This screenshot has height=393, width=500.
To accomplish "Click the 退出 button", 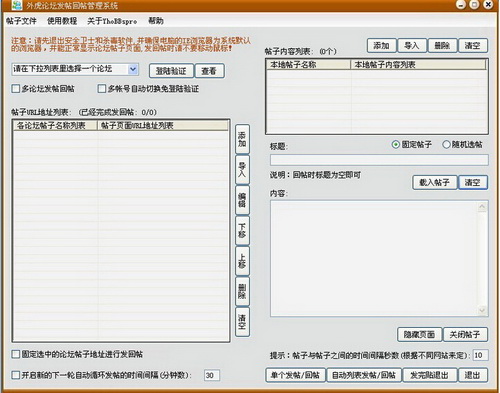I will point(473,375).
